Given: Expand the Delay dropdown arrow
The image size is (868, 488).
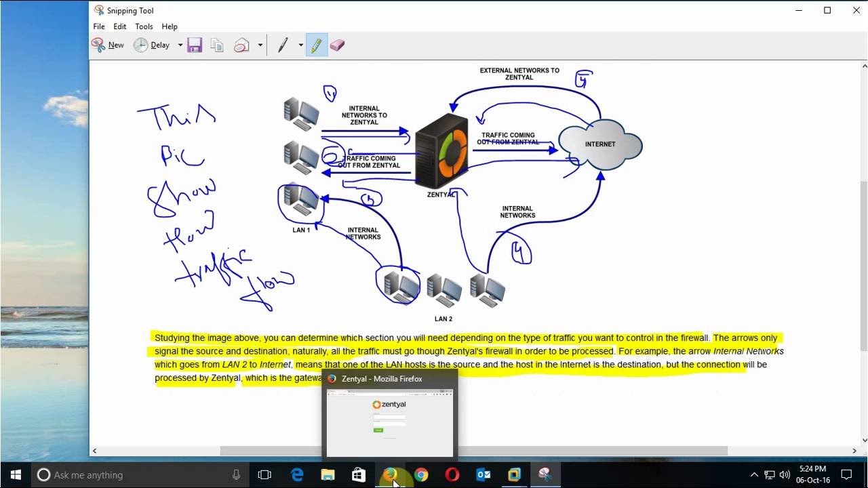Looking at the screenshot, I should [x=180, y=45].
